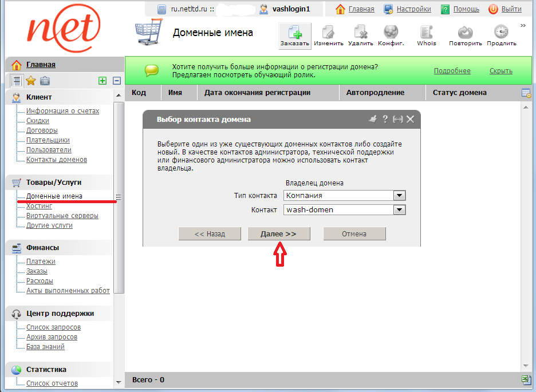
Task: Sort by the Статус домена column header
Action: coord(459,93)
